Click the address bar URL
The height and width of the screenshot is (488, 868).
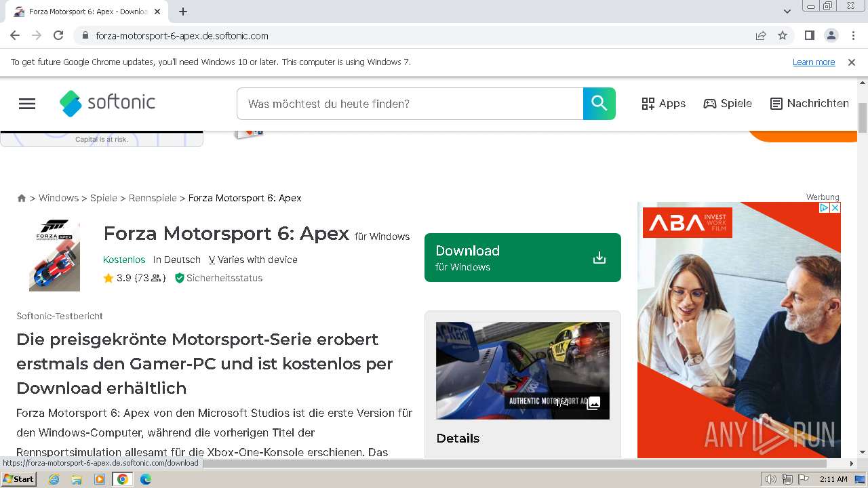182,36
